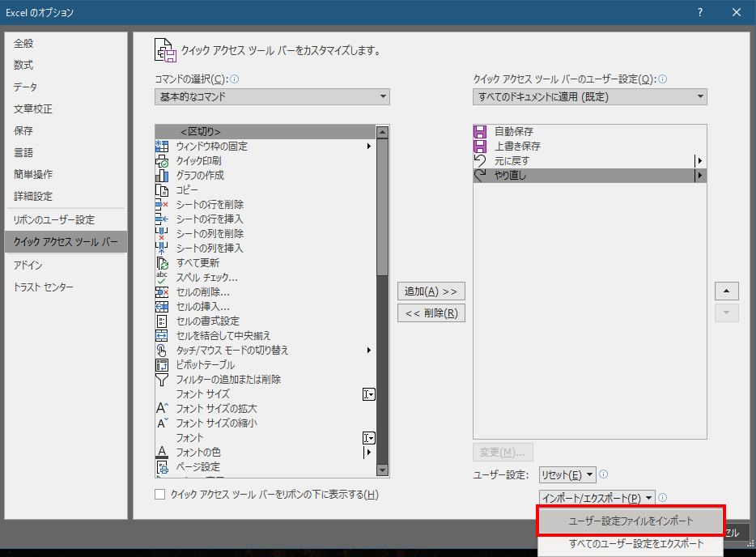The width and height of the screenshot is (756, 557).
Task: Choose すべてのユーザー設定をエクスポート menu entry
Action: [631, 544]
